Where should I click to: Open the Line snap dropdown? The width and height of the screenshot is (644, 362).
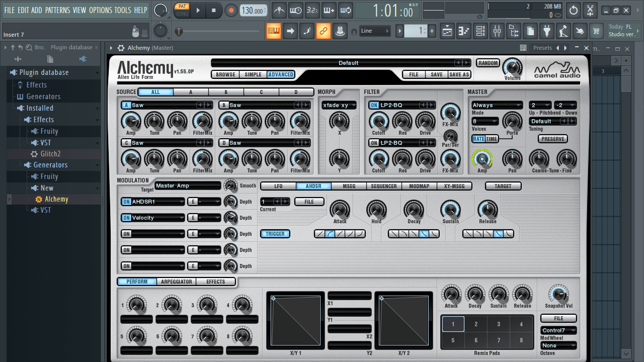point(374,31)
